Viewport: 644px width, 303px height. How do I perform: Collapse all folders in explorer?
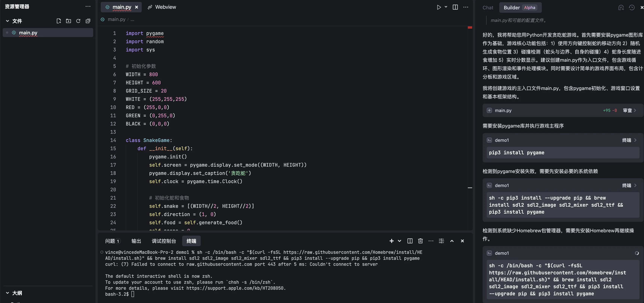tap(88, 21)
